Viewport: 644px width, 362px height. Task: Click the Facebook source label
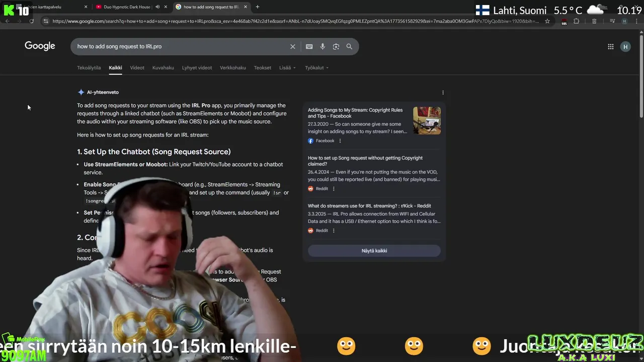(x=325, y=141)
